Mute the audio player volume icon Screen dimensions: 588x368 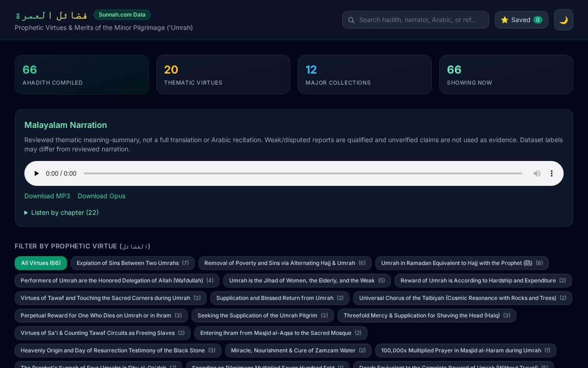click(x=537, y=173)
